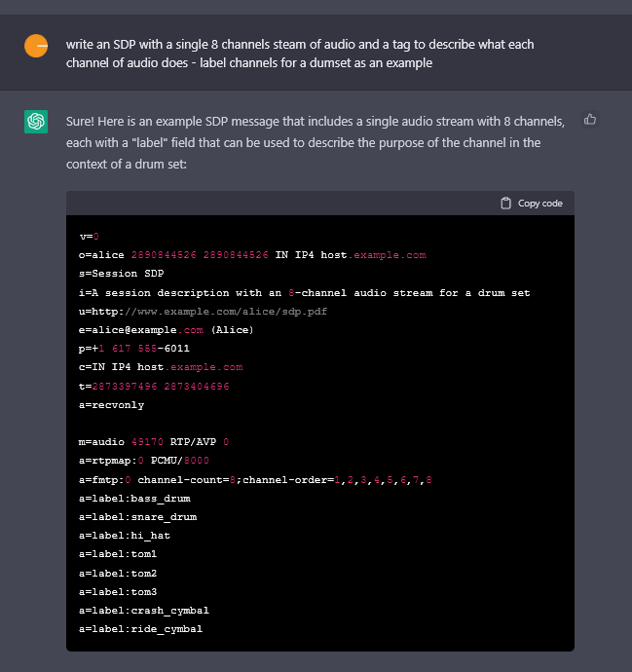The height and width of the screenshot is (672, 632).
Task: Click the a=label:hi_hat line
Action: point(125,536)
